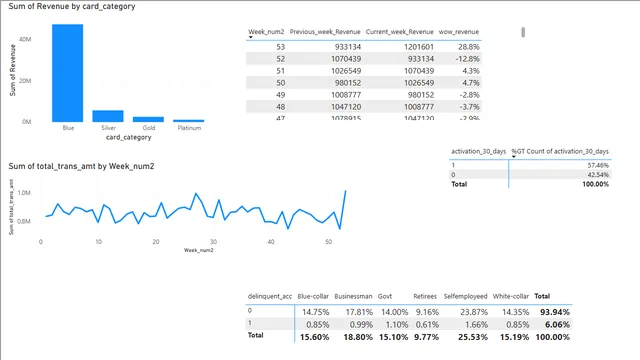Viewport: 640px width, 360px height.
Task: Select the 57.46% activation value
Action: [x=598, y=165]
